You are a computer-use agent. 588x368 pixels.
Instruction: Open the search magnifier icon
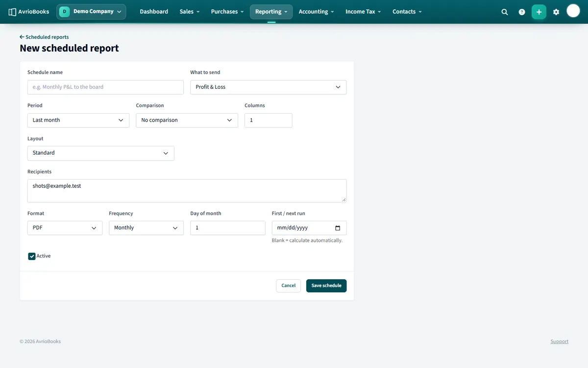pyautogui.click(x=505, y=12)
